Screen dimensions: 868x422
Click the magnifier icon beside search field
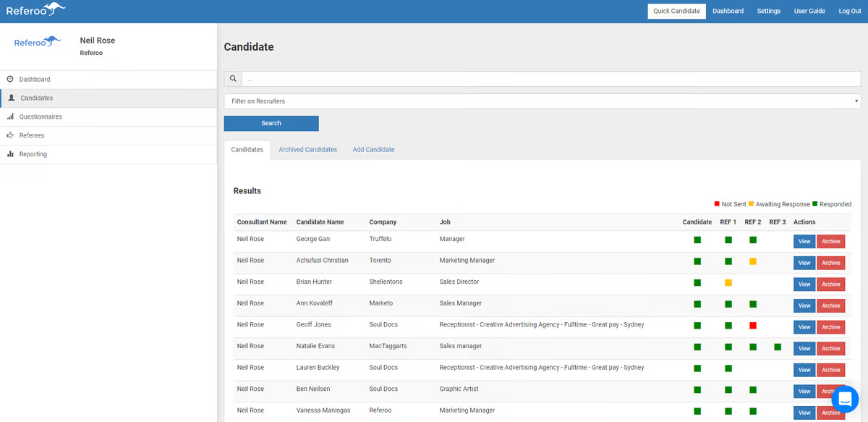pyautogui.click(x=233, y=79)
